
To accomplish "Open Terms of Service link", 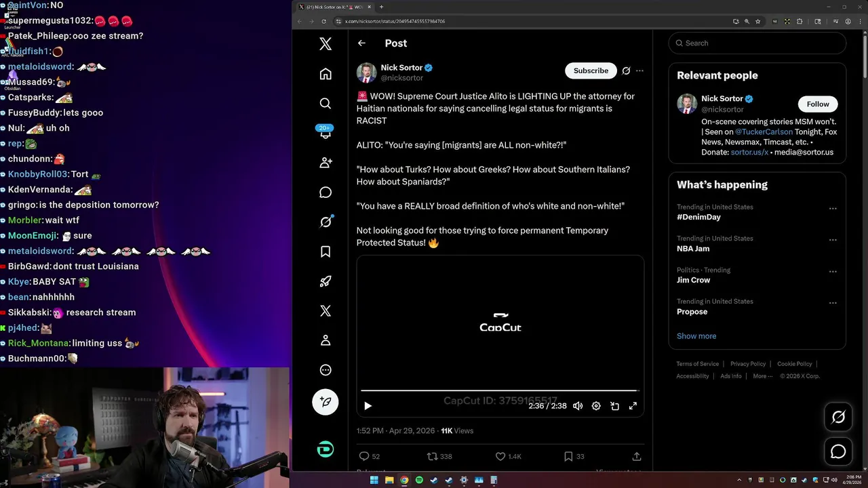I will point(697,364).
